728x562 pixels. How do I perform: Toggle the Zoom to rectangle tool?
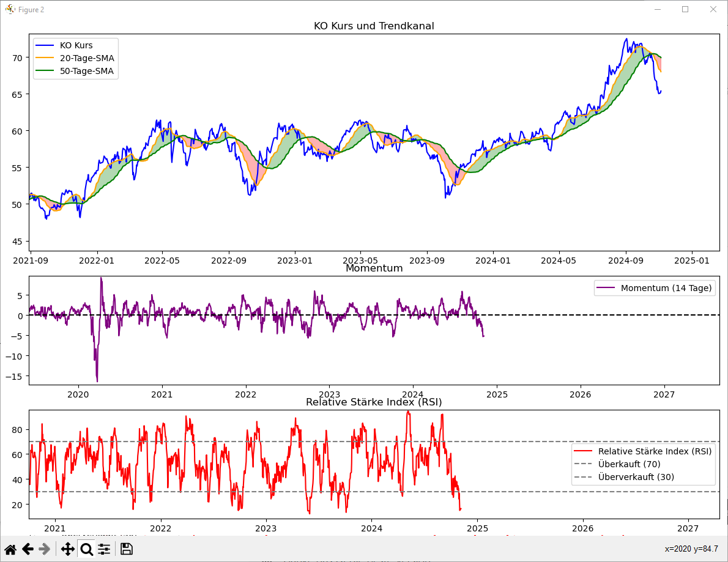coord(86,550)
